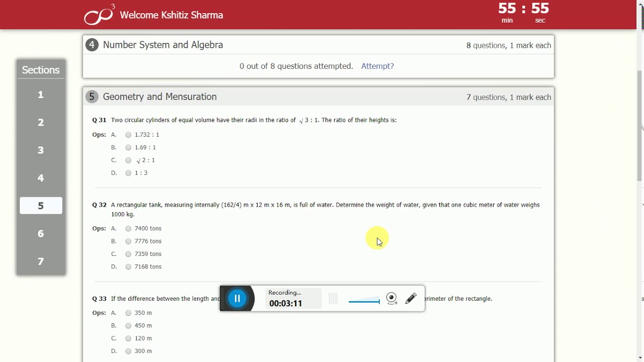The width and height of the screenshot is (644, 362).
Task: Click '8 questions, 1 mark each' text
Action: pyautogui.click(x=509, y=45)
